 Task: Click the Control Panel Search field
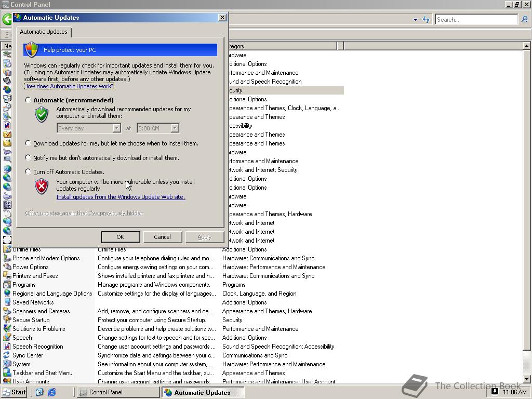click(x=476, y=20)
